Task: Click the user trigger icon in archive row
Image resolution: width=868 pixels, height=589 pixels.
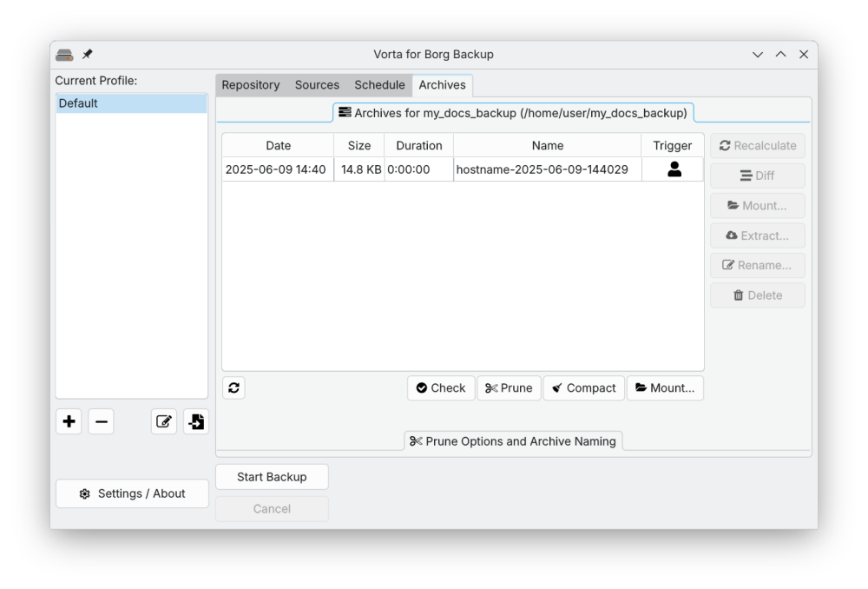Action: tap(674, 169)
